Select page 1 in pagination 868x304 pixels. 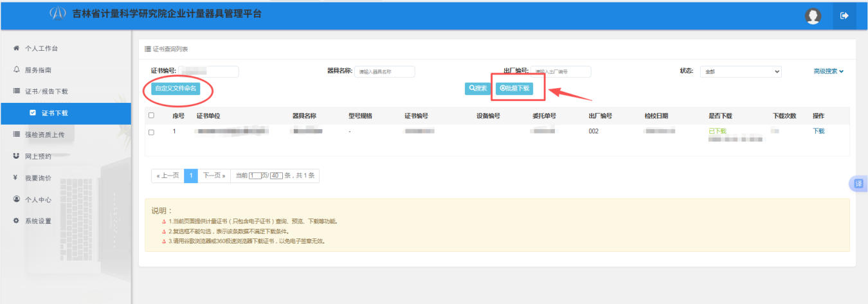[191, 175]
